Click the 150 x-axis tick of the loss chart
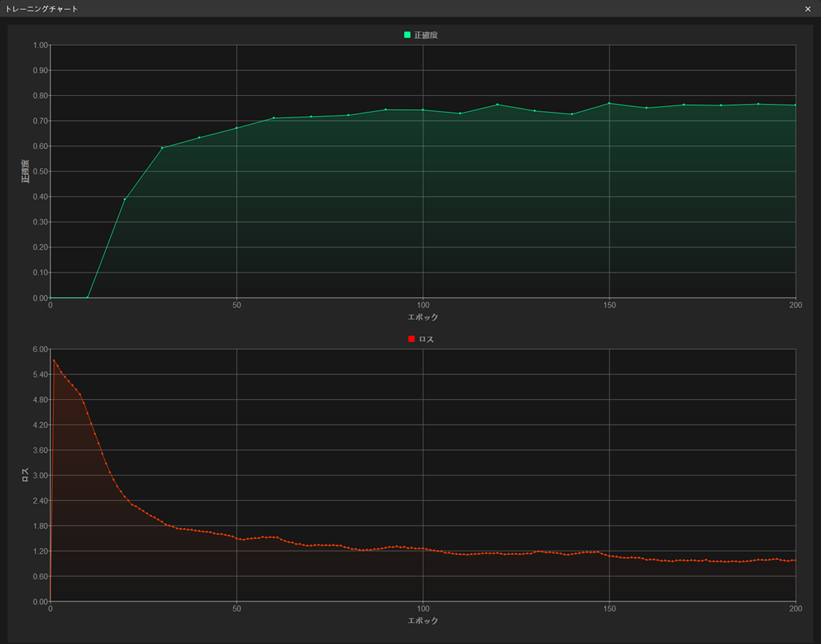Screen dimensions: 821x644 [610, 609]
